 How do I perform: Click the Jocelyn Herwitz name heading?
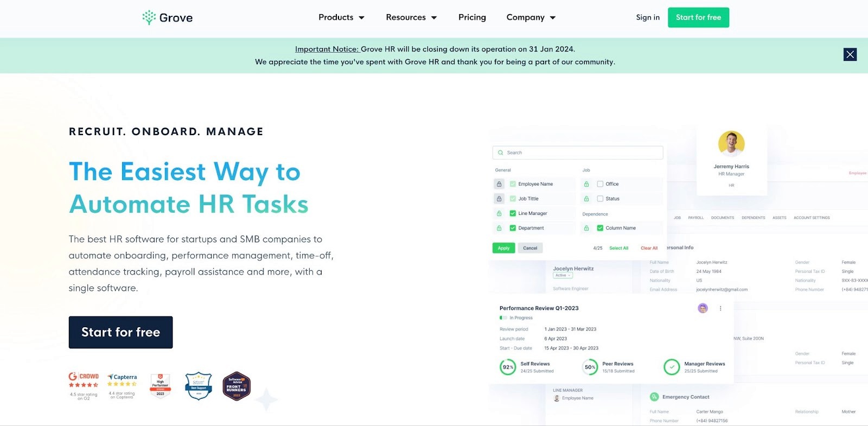point(573,269)
